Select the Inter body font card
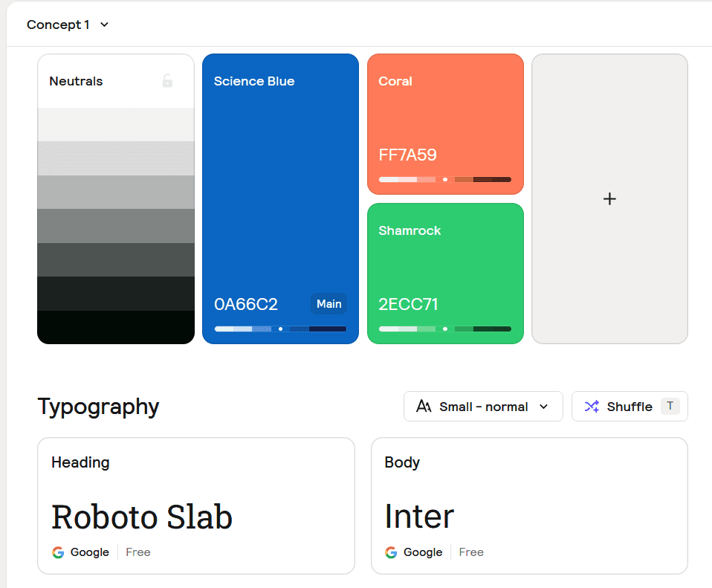 (529, 505)
